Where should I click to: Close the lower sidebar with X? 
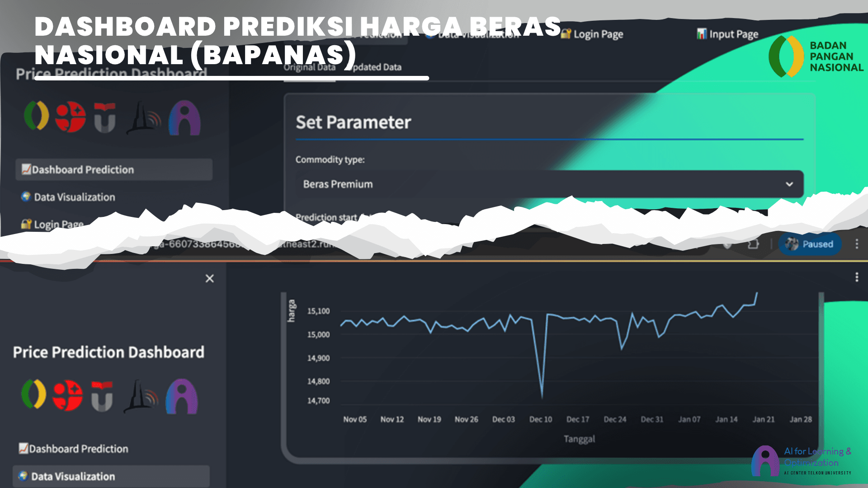pos(210,278)
